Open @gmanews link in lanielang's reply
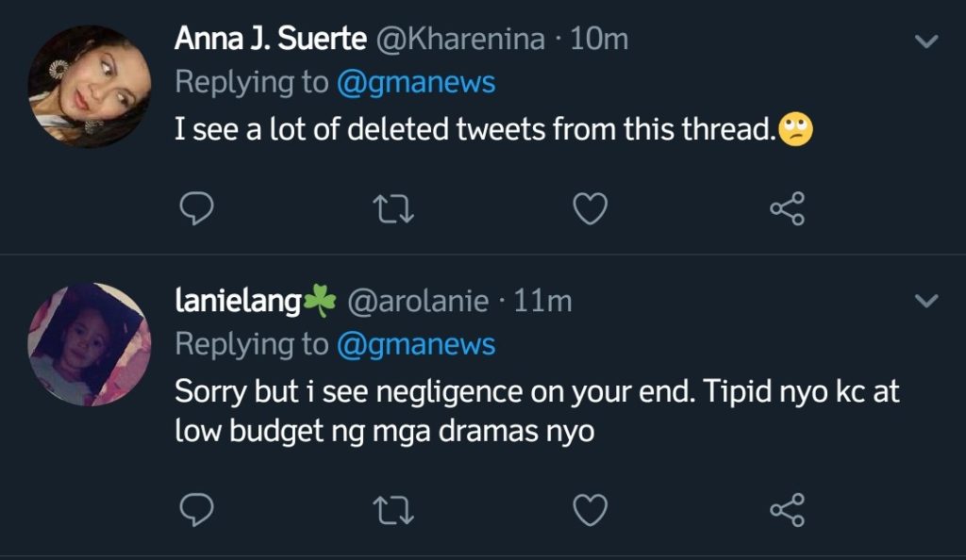966x560 pixels. 415,344
